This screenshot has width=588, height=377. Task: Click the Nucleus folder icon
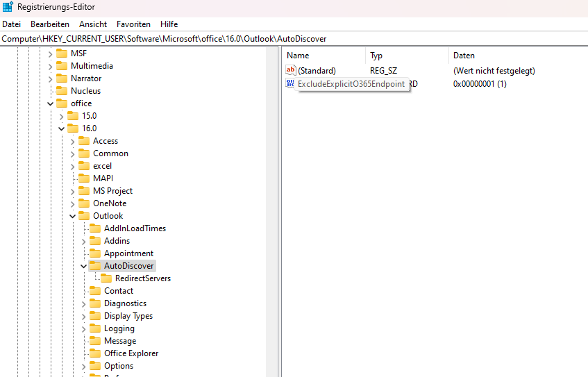pyautogui.click(x=62, y=91)
